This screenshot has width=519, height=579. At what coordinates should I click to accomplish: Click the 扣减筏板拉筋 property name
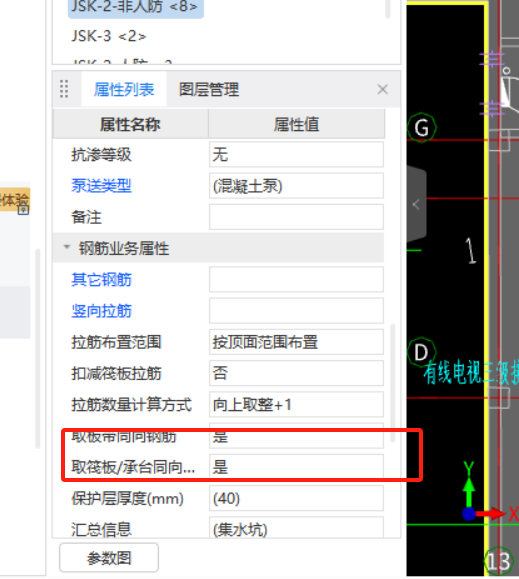[116, 373]
